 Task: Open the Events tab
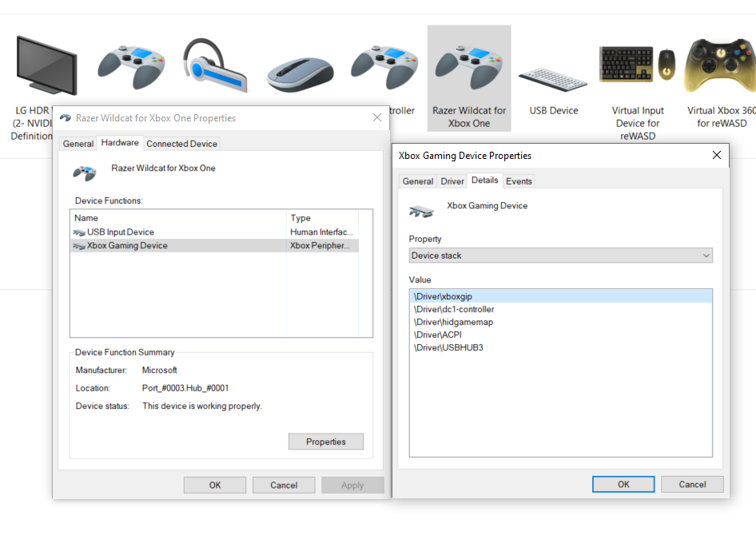tap(519, 181)
